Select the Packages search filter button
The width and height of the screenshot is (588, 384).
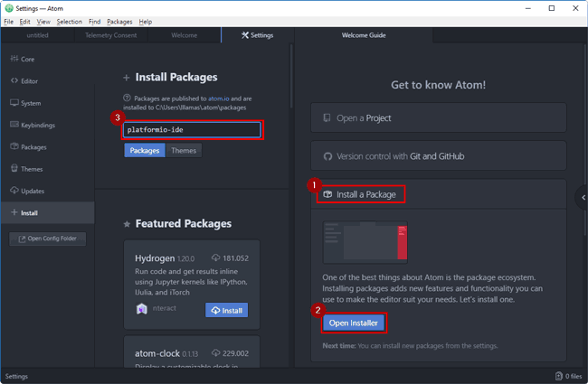click(x=145, y=151)
